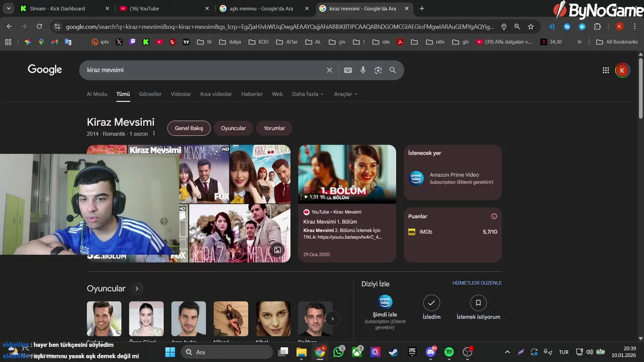Expand the Daha fazla dropdown

pos(307,94)
